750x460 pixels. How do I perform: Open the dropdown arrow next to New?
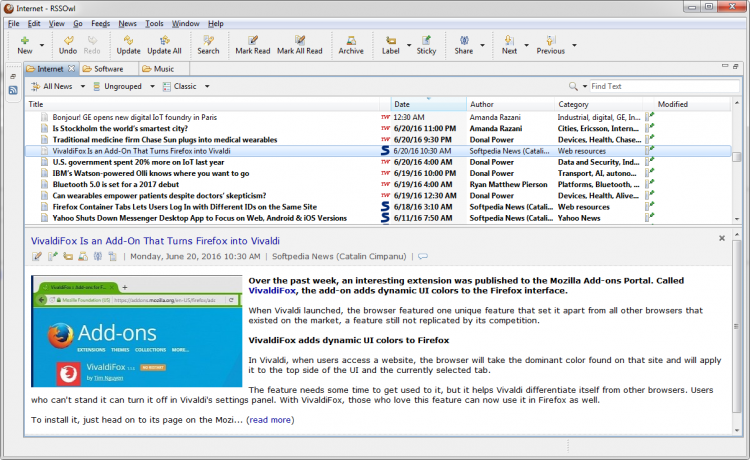[42, 45]
